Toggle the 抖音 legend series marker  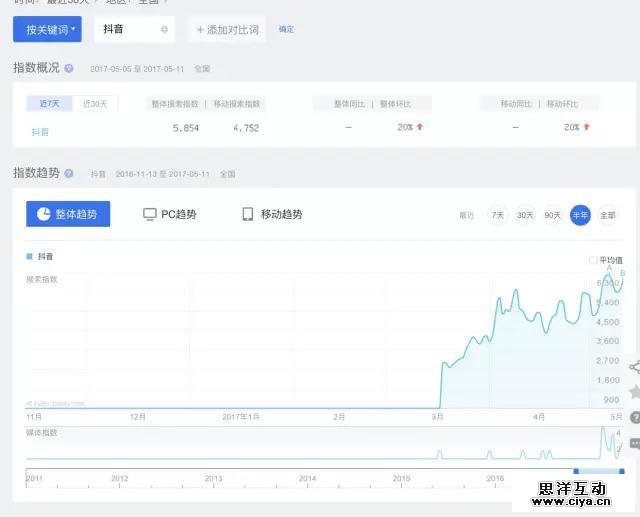coord(28,257)
